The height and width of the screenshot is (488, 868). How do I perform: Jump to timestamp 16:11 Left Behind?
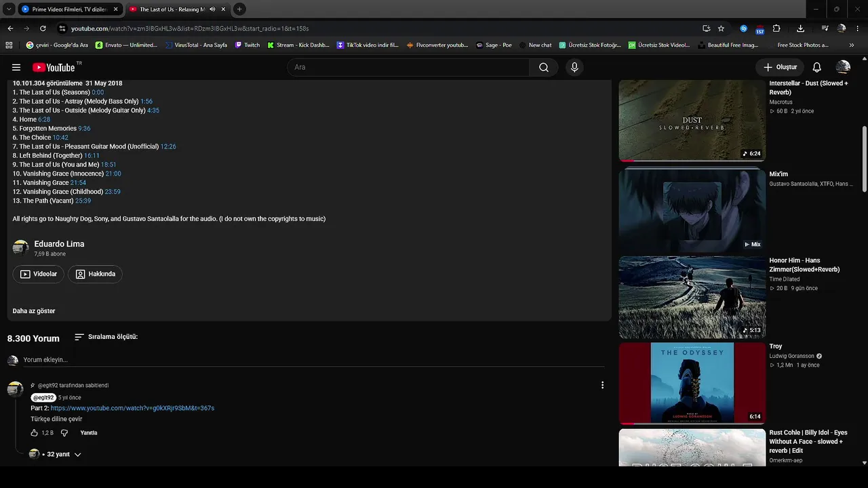pos(92,155)
